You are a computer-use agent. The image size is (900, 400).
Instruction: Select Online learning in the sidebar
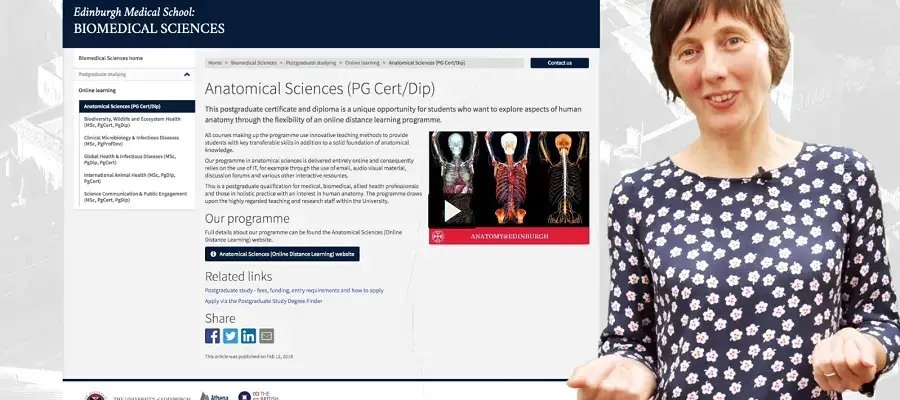pyautogui.click(x=97, y=90)
